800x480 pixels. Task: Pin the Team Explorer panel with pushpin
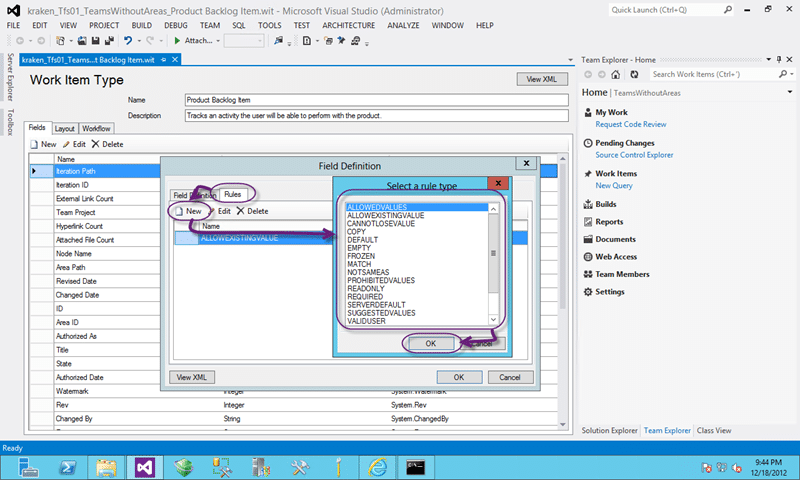[x=779, y=60]
